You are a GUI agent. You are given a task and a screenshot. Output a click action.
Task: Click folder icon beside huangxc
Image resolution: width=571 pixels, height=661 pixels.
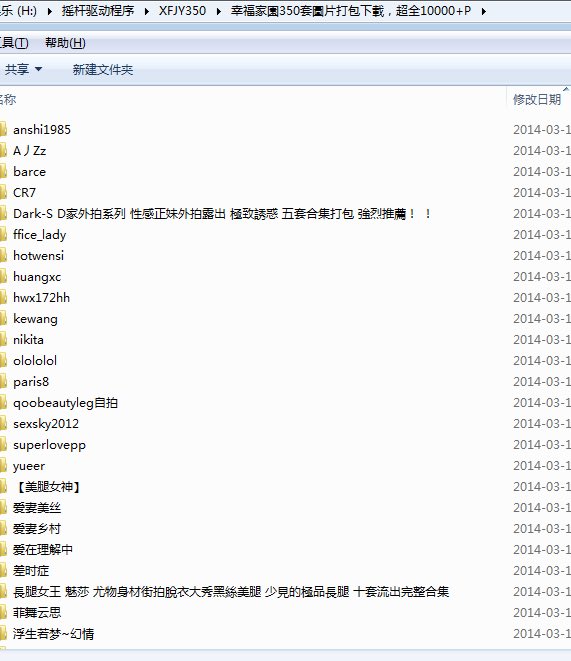tap(3, 277)
